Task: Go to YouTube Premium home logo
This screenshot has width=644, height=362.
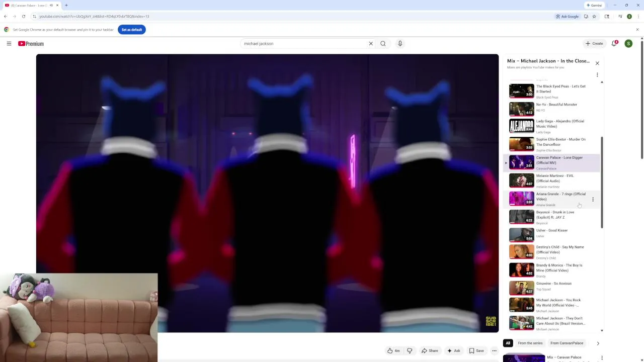Action: [31, 44]
